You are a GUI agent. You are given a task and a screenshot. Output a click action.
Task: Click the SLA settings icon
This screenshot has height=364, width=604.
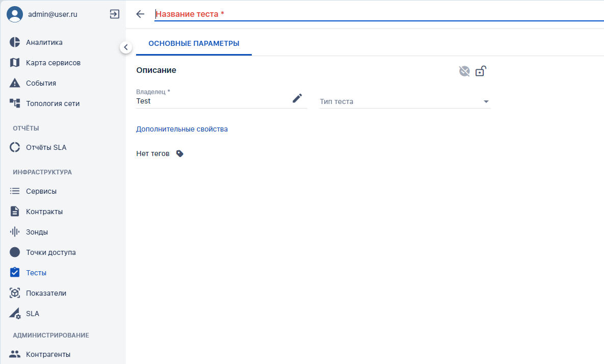[x=15, y=314]
